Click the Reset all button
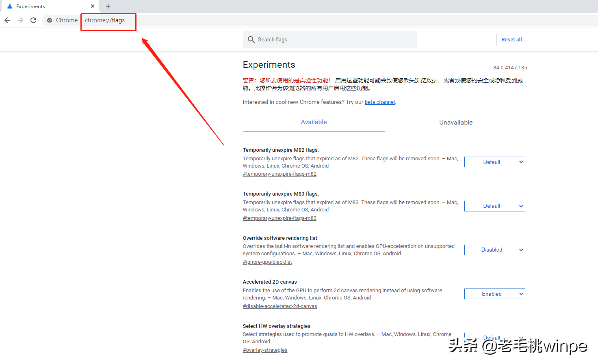Screen dimensions: 598x364 coord(511,39)
